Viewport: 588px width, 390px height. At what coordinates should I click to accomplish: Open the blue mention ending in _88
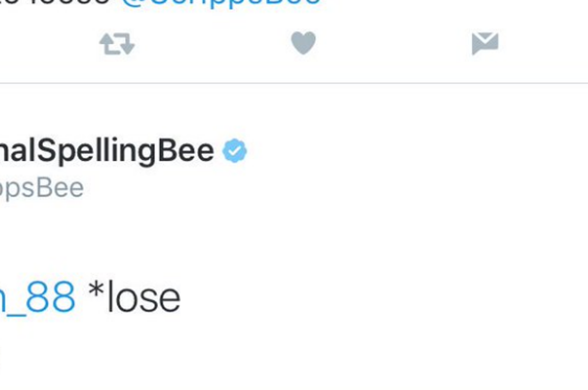(x=38, y=298)
